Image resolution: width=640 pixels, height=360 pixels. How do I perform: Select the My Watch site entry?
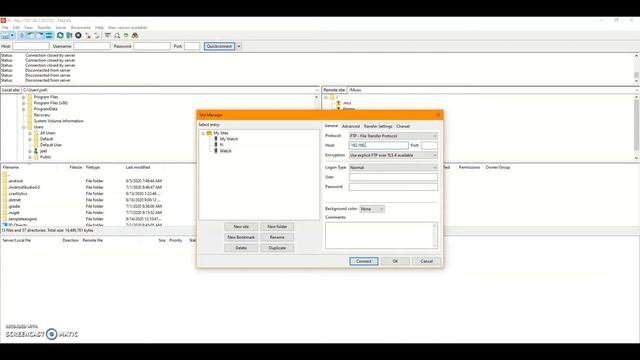pyautogui.click(x=229, y=139)
